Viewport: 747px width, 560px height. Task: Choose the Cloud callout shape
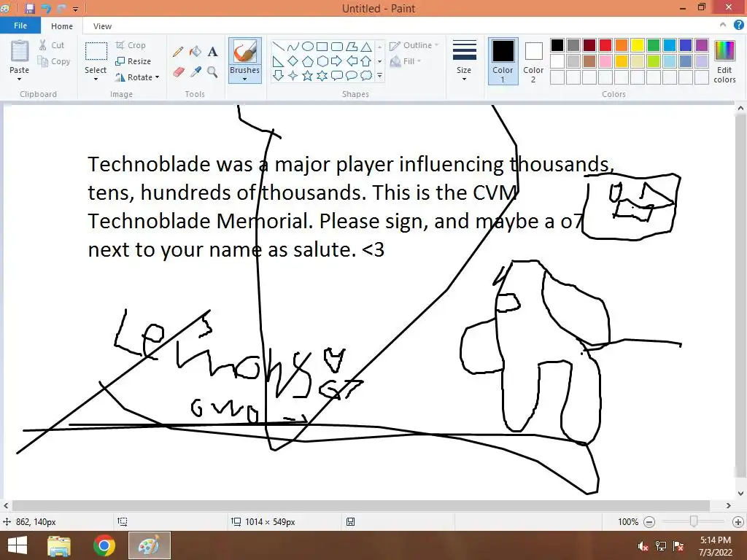(366, 75)
